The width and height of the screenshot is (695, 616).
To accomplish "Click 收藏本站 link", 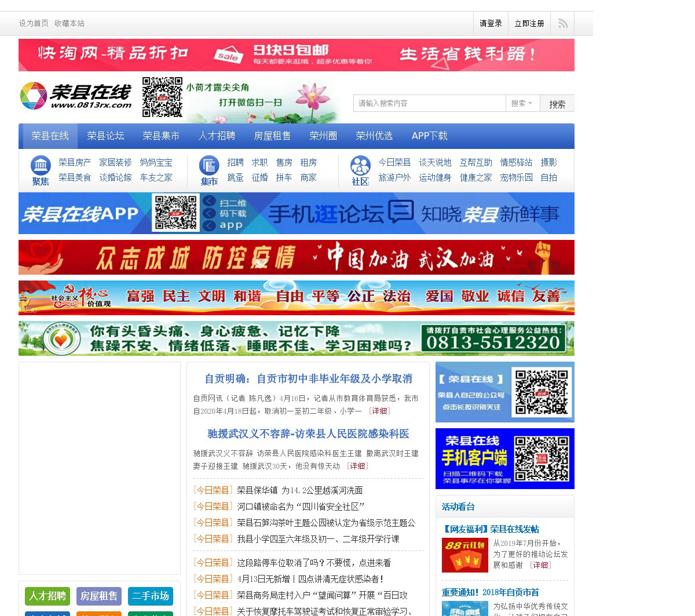I will pos(69,23).
